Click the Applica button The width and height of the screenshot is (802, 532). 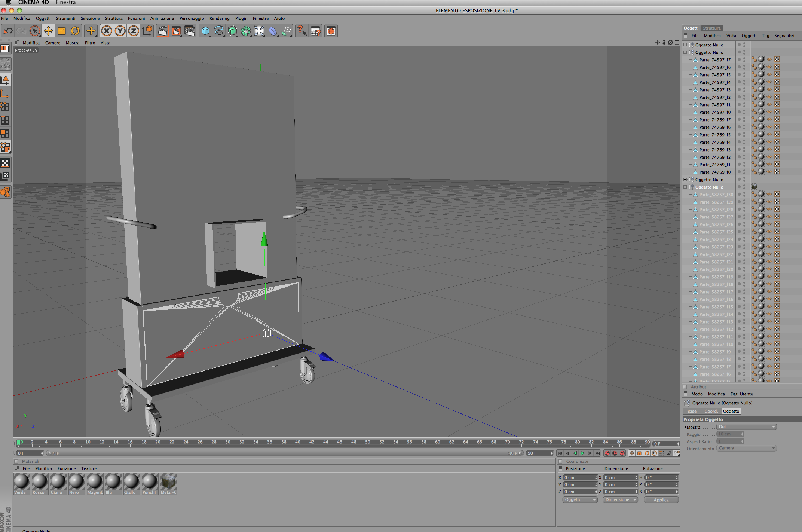[x=661, y=500]
